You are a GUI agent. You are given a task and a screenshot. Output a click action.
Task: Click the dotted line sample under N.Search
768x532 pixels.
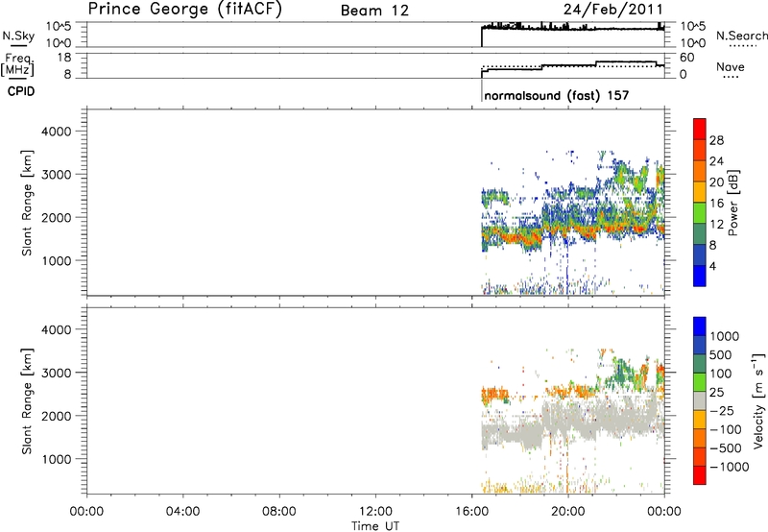743,46
